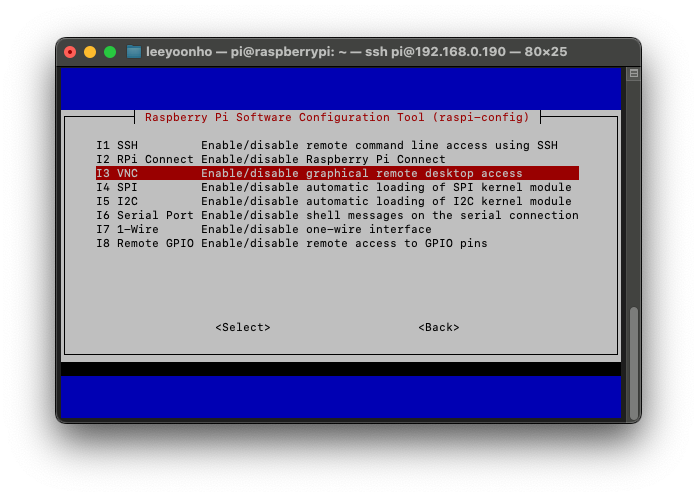This screenshot has width=697, height=497.
Task: Click the terminal's vertical scrollbar thumb
Action: [x=633, y=360]
